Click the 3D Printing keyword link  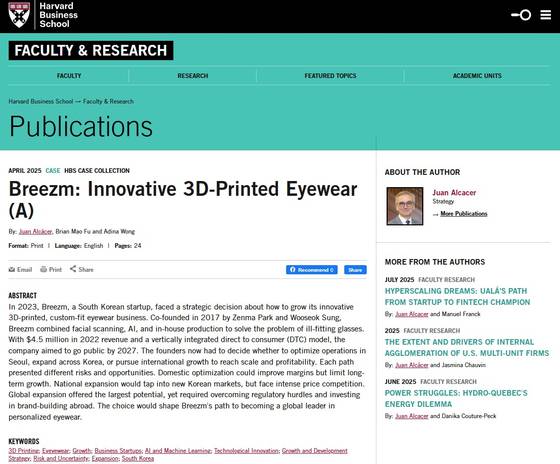24,451
